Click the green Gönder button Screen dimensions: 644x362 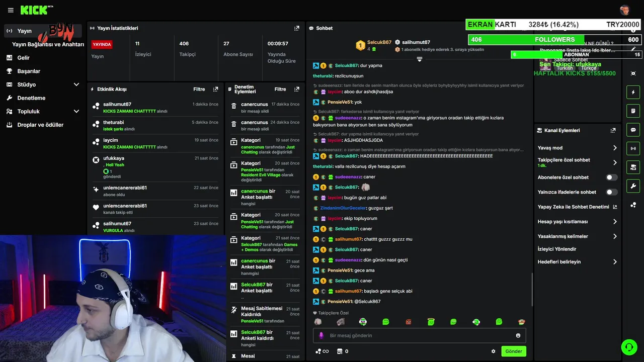[514, 351]
